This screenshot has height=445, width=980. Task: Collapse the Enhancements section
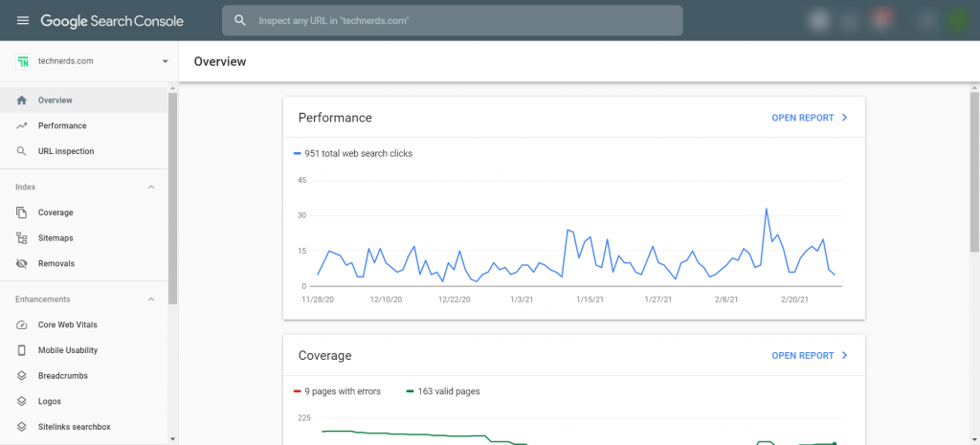151,300
